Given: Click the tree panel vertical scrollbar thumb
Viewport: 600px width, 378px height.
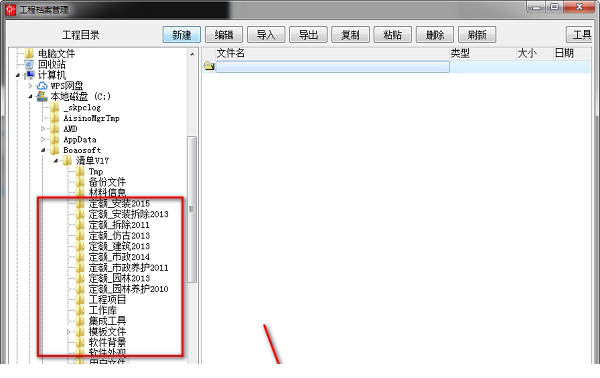Looking at the screenshot, I should [192, 209].
